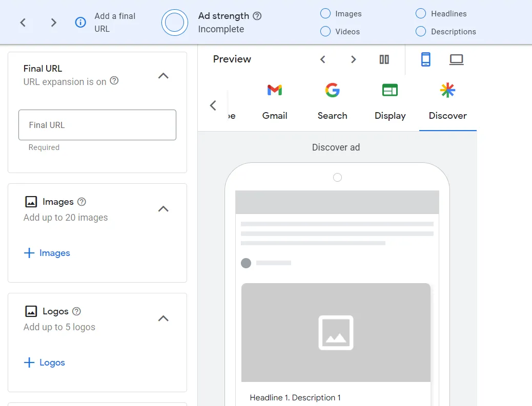Select the Discover preview tab

click(448, 102)
